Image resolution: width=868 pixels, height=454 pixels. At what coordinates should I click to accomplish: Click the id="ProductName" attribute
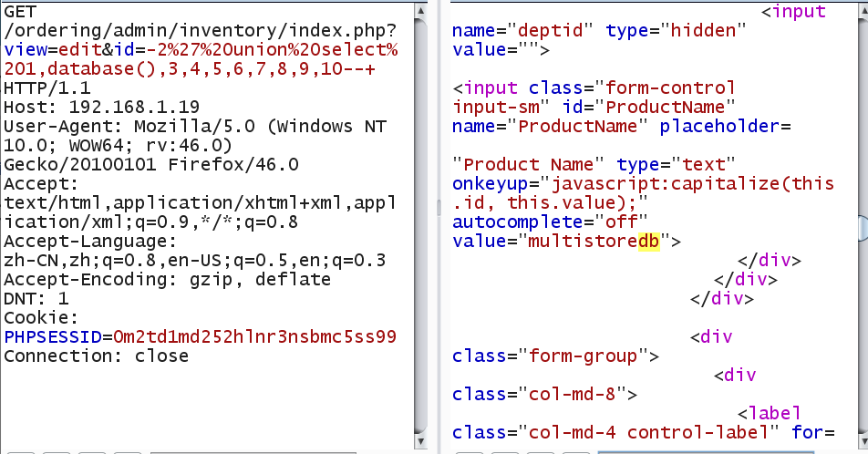(648, 107)
